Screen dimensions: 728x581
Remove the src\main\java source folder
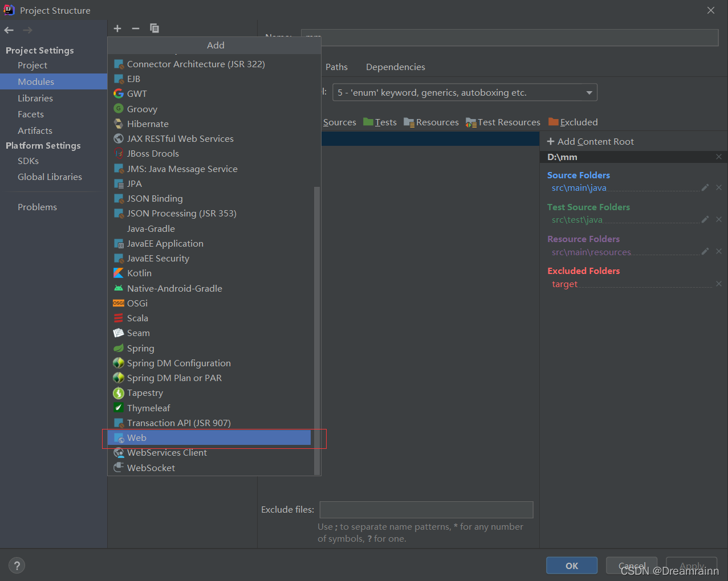[x=719, y=187]
